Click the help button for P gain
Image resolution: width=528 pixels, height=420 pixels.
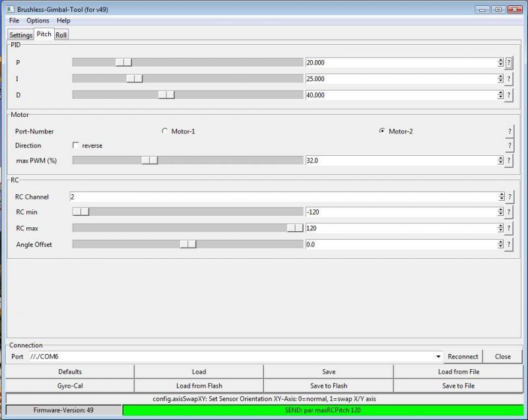(x=509, y=63)
